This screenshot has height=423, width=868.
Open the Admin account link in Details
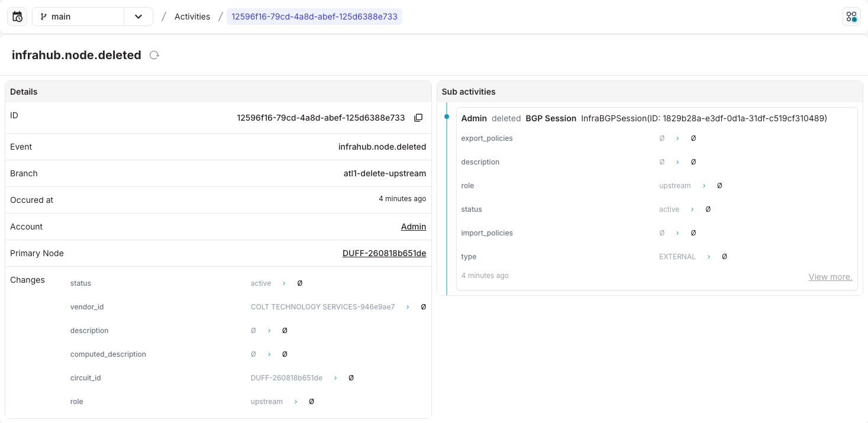click(413, 227)
